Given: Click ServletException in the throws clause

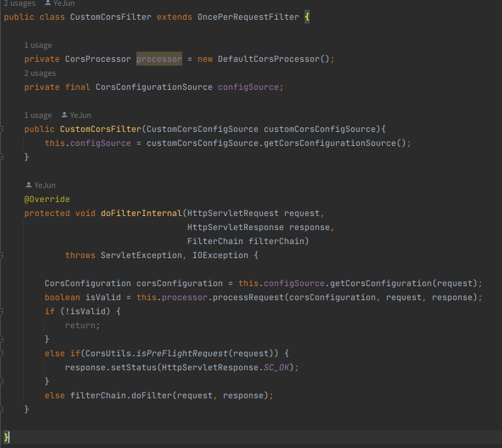Looking at the screenshot, I should pos(141,255).
